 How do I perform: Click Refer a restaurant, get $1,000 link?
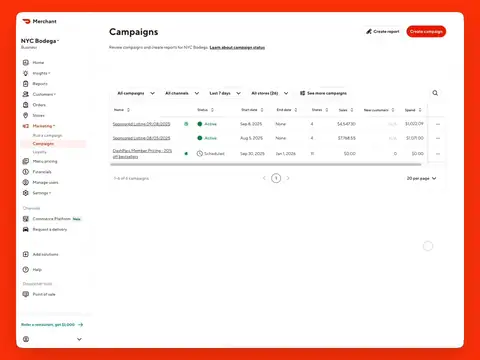pos(52,324)
